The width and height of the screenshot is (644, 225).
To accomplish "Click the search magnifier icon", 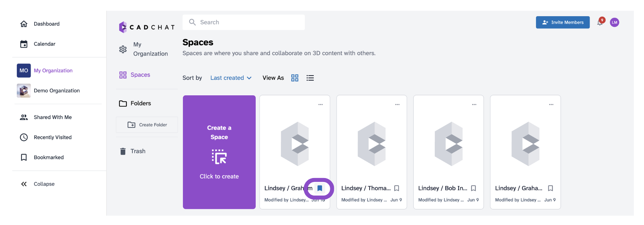I will tap(192, 22).
